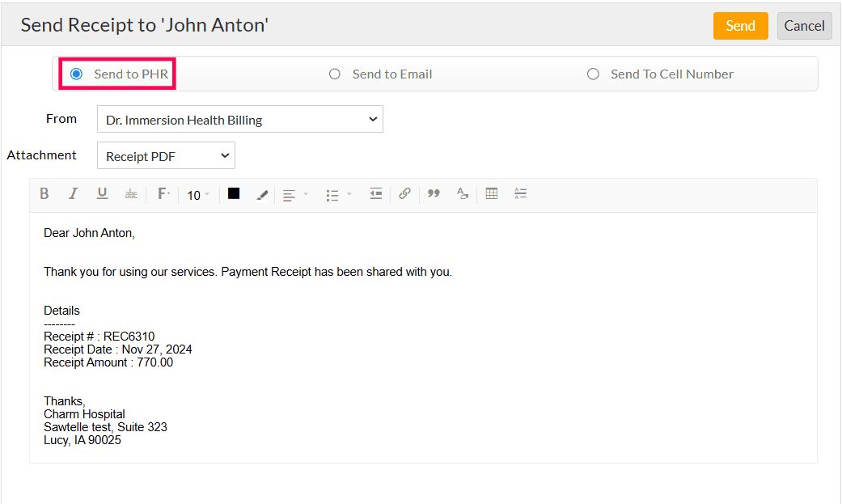Apply italic formatting
842x504 pixels.
(73, 194)
